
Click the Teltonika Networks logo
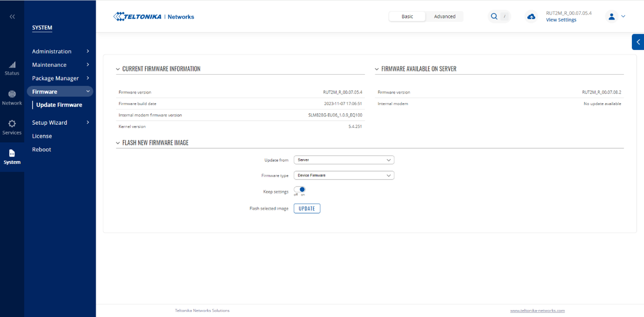point(154,17)
